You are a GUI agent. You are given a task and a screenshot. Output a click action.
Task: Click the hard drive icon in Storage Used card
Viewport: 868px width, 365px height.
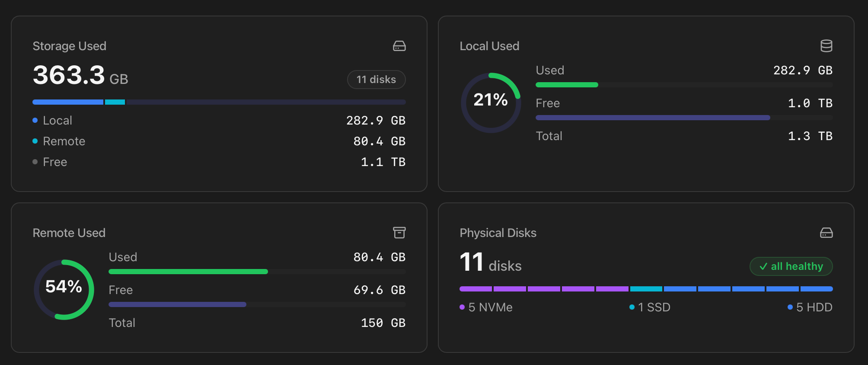point(399,46)
